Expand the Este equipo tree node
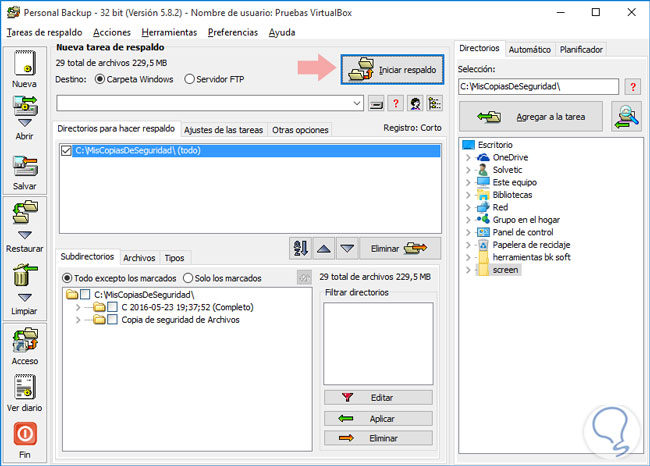The width and height of the screenshot is (650, 466). (468, 182)
